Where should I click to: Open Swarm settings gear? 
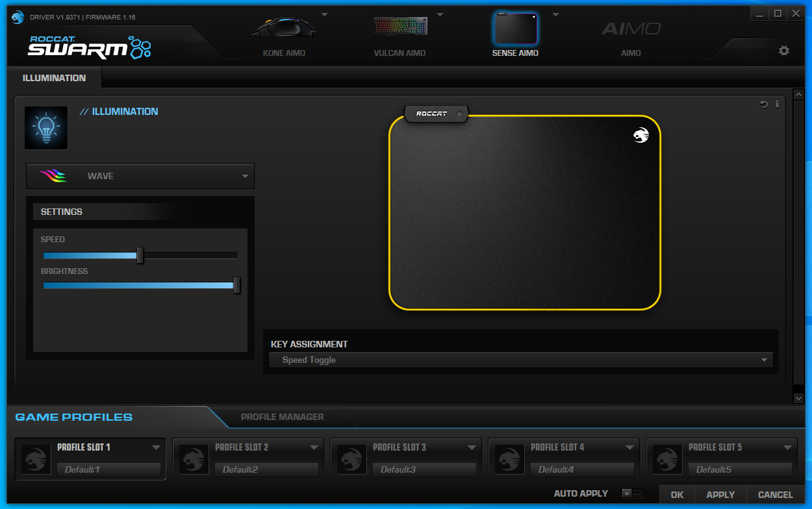[x=784, y=51]
